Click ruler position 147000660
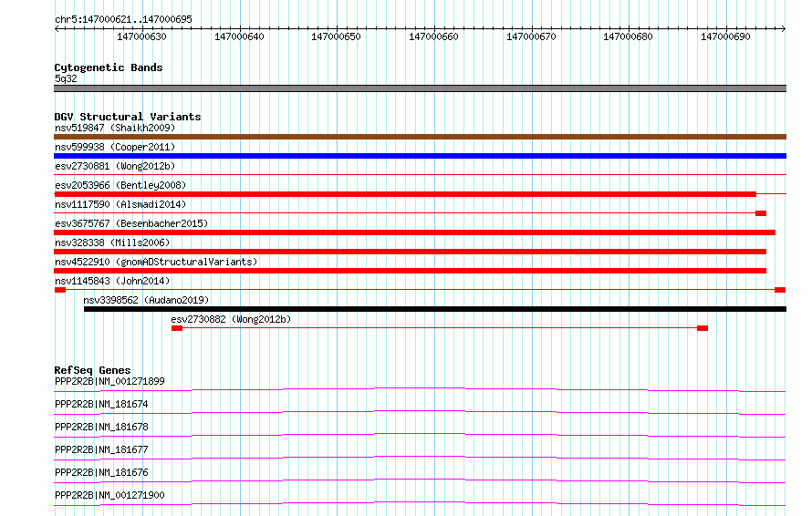Screen dimensions: 812x516 434,36
